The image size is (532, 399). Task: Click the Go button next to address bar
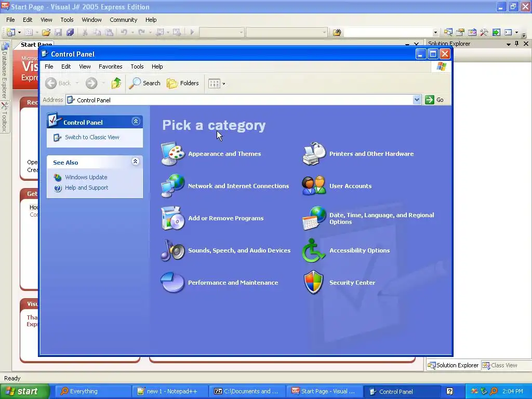pos(435,100)
